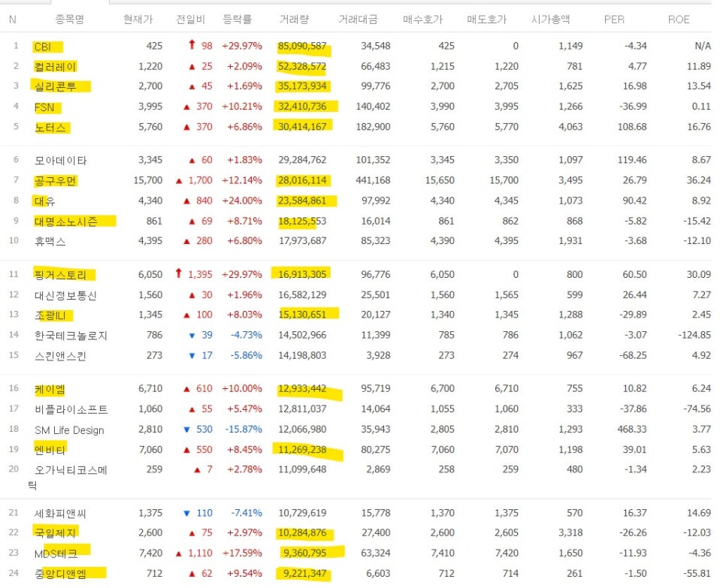Select 공구우먼's current price 15,700
The image size is (726, 588).
point(148,180)
